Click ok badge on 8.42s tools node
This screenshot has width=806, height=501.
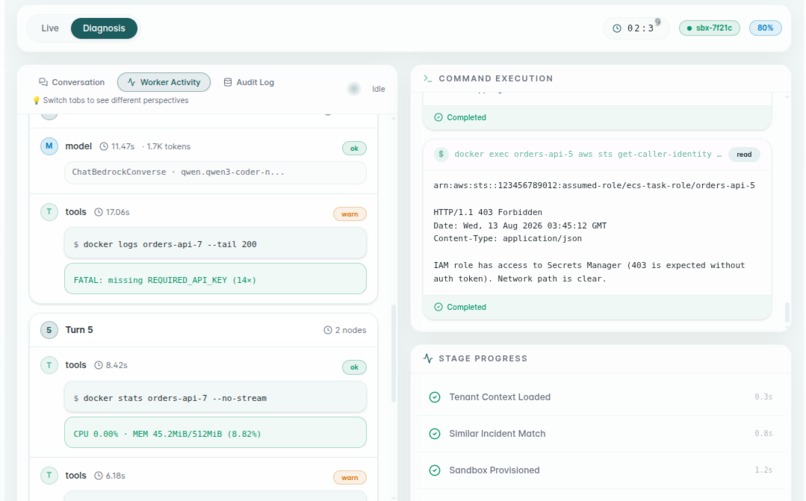click(354, 367)
